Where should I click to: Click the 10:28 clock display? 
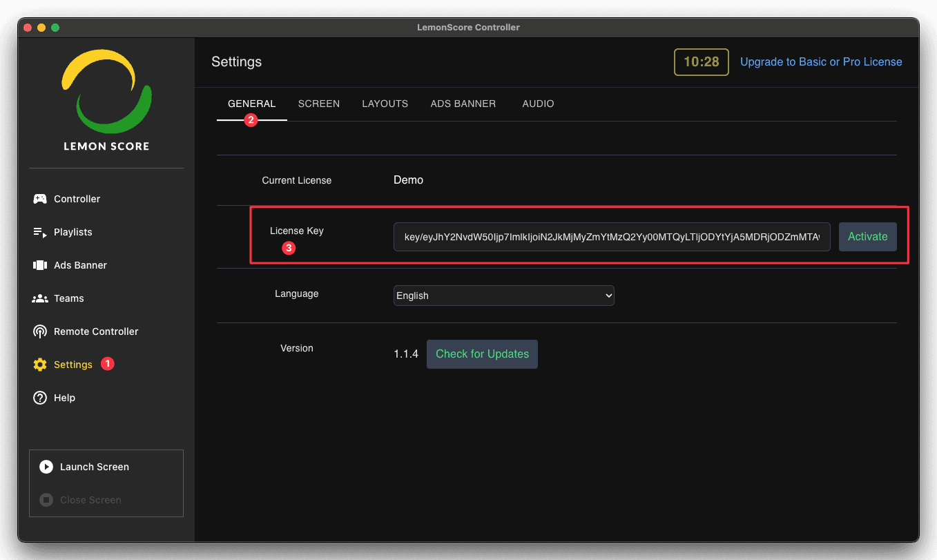(701, 62)
